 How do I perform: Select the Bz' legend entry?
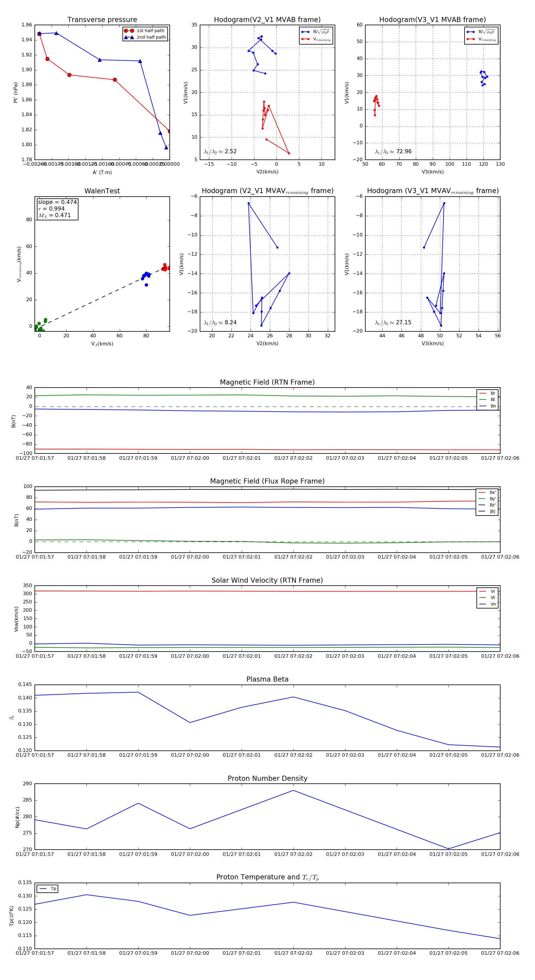pos(487,505)
